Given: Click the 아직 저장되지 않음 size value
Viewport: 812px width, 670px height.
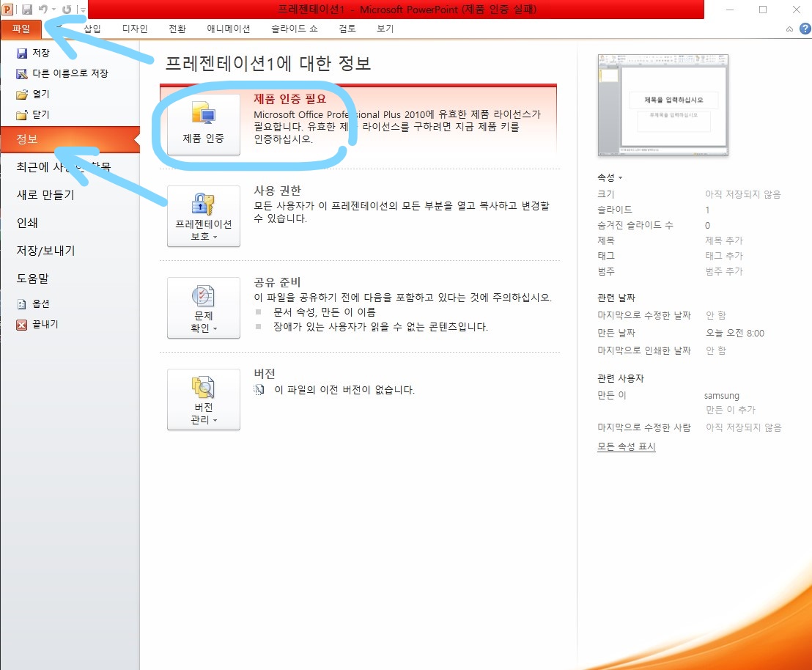Looking at the screenshot, I should pos(742,194).
